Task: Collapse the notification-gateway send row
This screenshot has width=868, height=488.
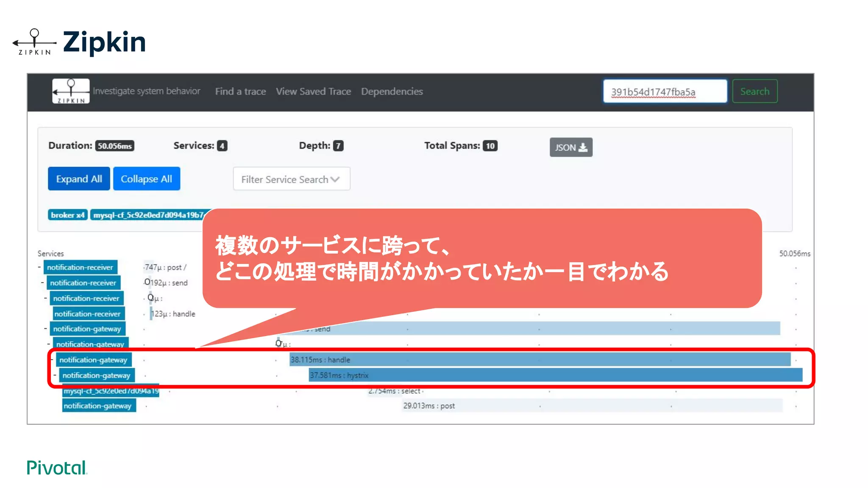Action: pos(45,328)
